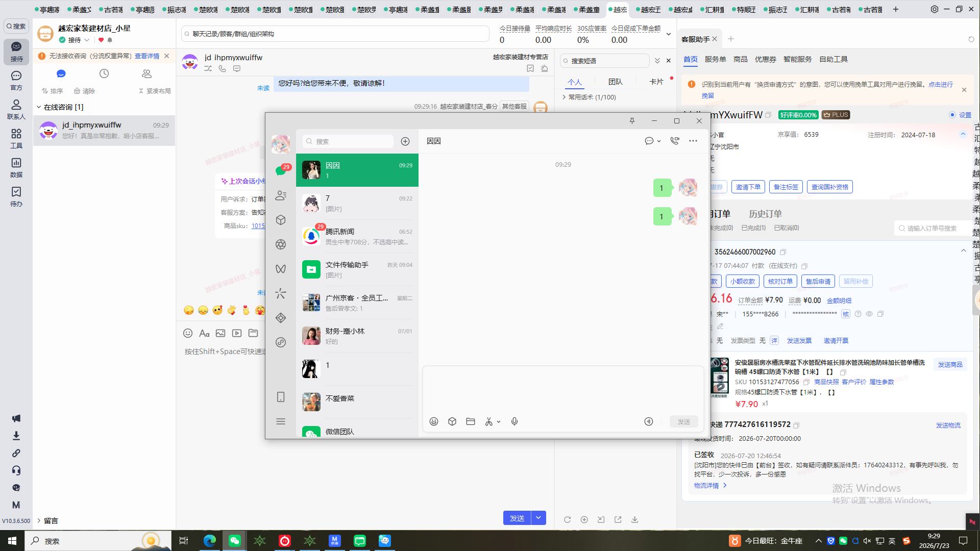Click 发送物流 link

(948, 425)
